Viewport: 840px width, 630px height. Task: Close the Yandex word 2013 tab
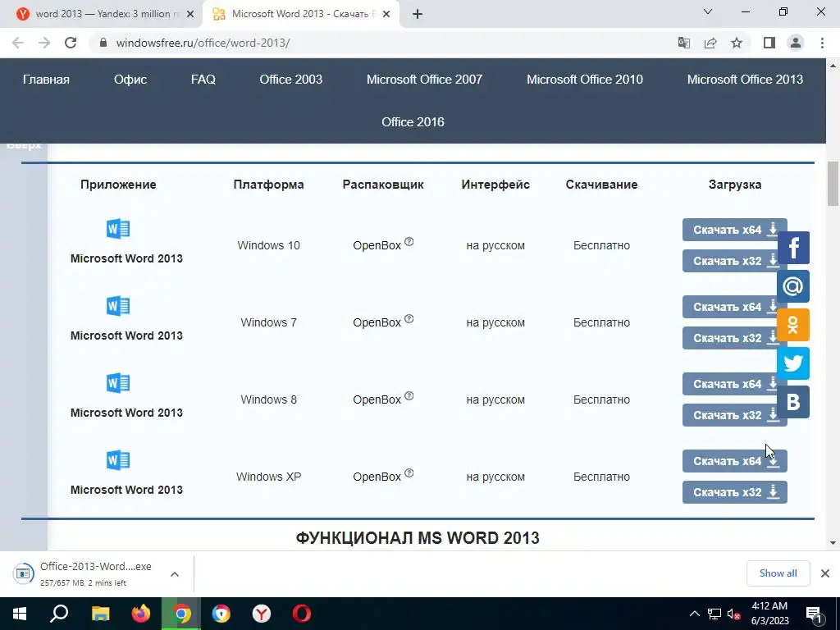click(190, 15)
